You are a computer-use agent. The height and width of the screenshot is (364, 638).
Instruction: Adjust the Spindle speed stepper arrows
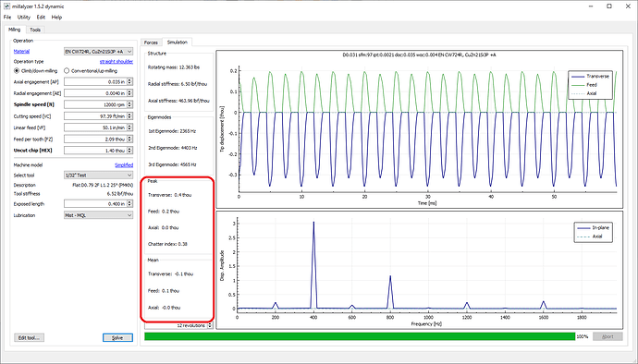coord(129,104)
